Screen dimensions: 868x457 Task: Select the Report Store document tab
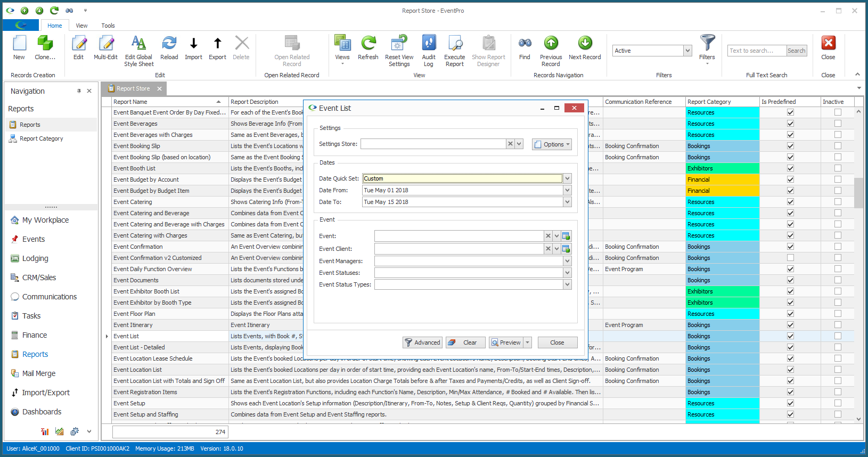tap(133, 88)
